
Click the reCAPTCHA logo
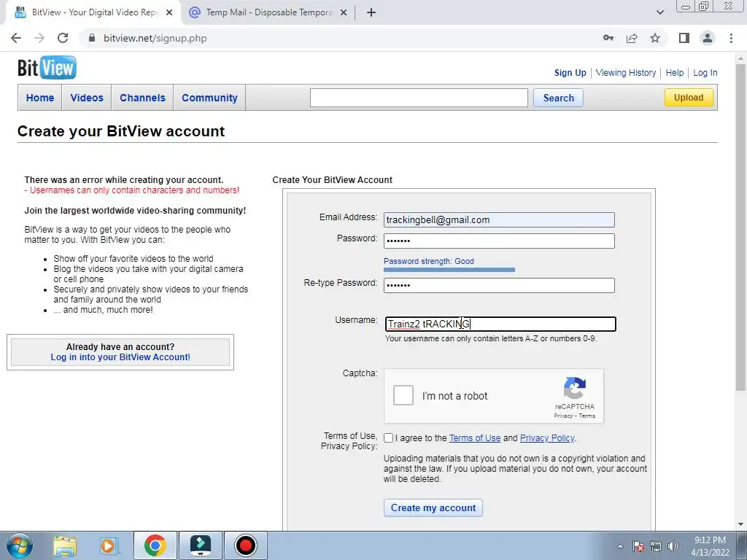(x=575, y=388)
